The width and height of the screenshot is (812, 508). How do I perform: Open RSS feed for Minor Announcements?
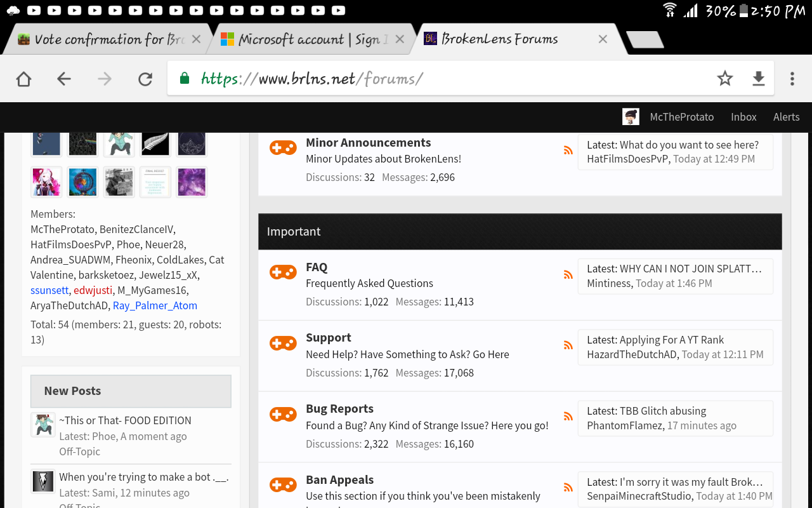pos(568,150)
